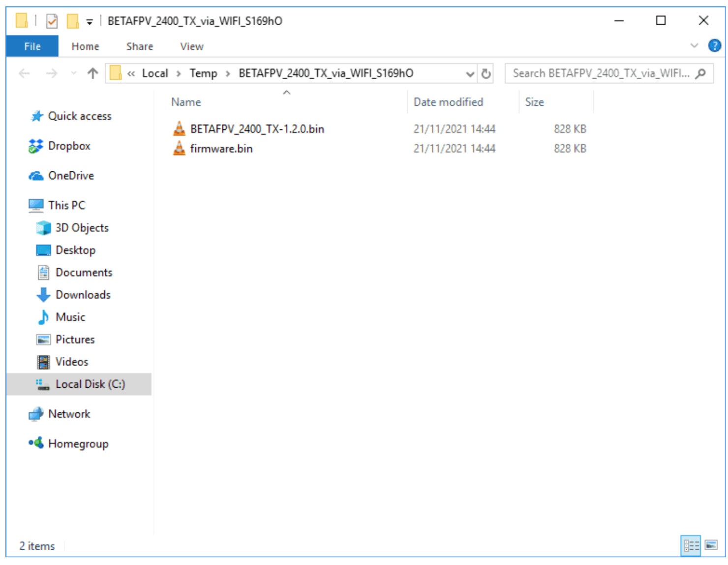Click the folder icon in title bar
This screenshot has height=565, width=728.
tap(22, 21)
